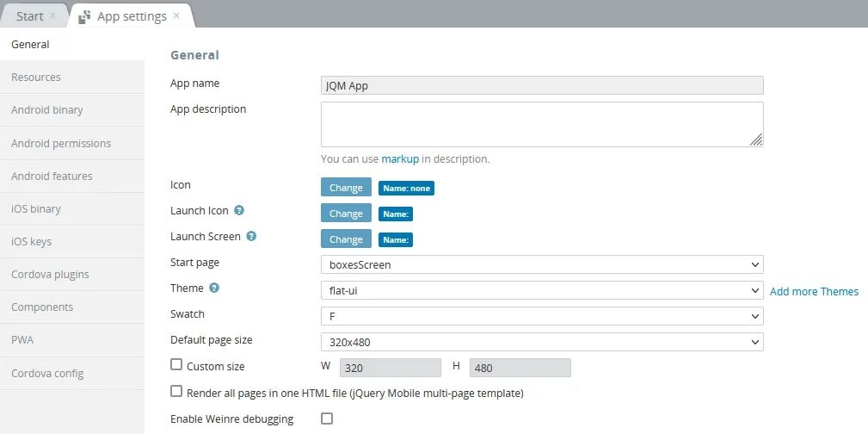Image resolution: width=868 pixels, height=434 pixels.
Task: Click the App settings tab icon
Action: click(84, 16)
